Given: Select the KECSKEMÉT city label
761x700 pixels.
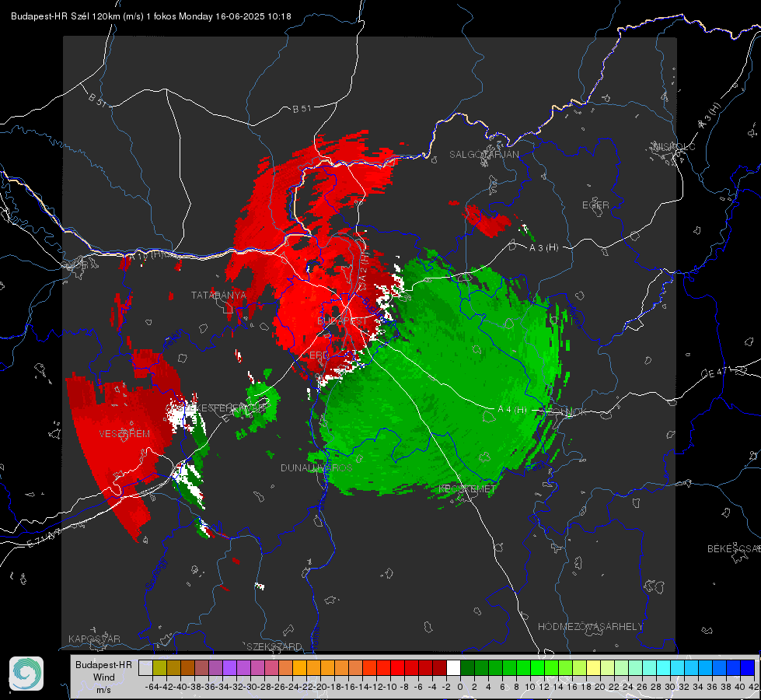Looking at the screenshot, I should (x=467, y=488).
